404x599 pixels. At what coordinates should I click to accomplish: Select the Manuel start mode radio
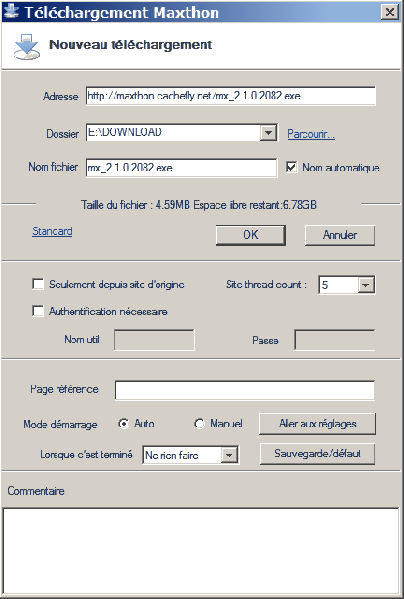199,424
